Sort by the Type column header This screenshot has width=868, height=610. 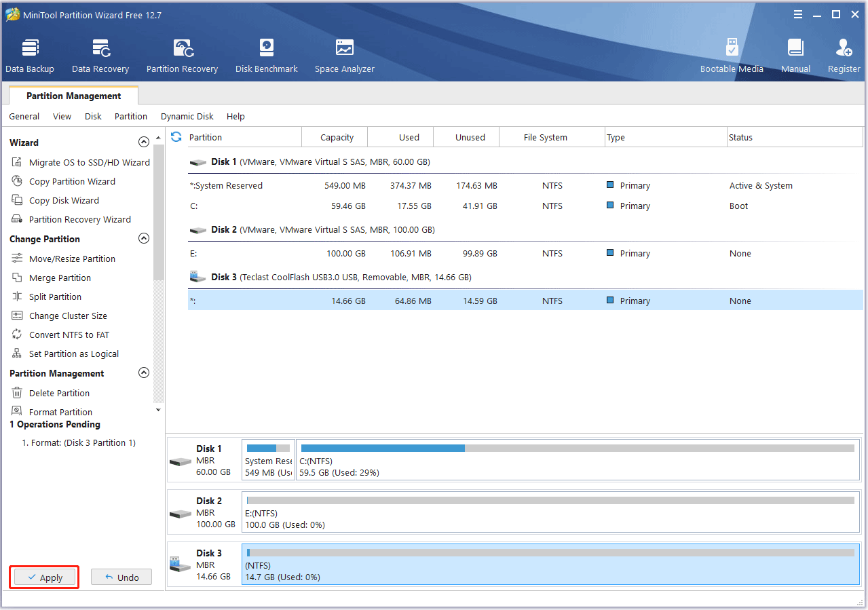[x=666, y=137]
